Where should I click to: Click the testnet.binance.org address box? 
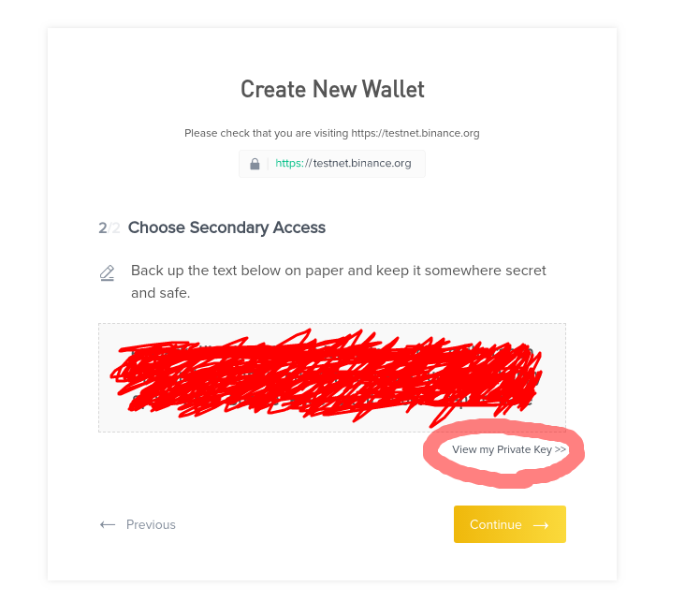click(x=332, y=164)
